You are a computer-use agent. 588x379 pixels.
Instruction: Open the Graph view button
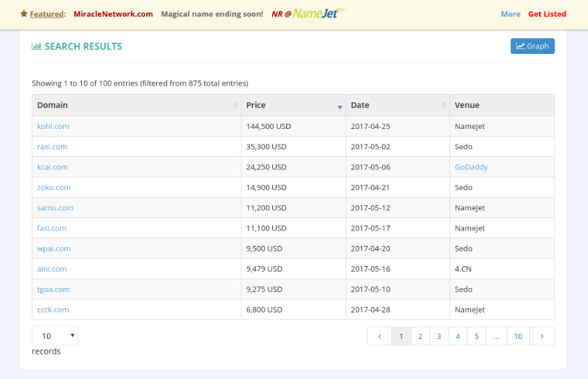point(533,46)
